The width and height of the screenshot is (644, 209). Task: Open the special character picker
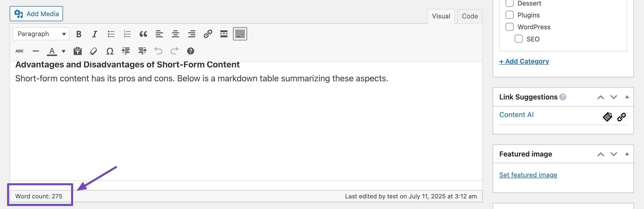pyautogui.click(x=110, y=51)
